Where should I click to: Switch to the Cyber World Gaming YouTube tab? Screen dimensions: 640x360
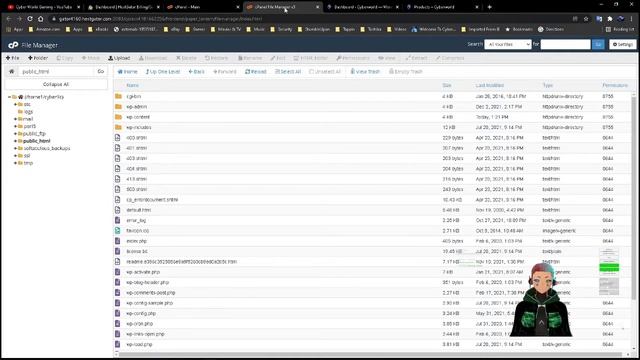(44, 7)
